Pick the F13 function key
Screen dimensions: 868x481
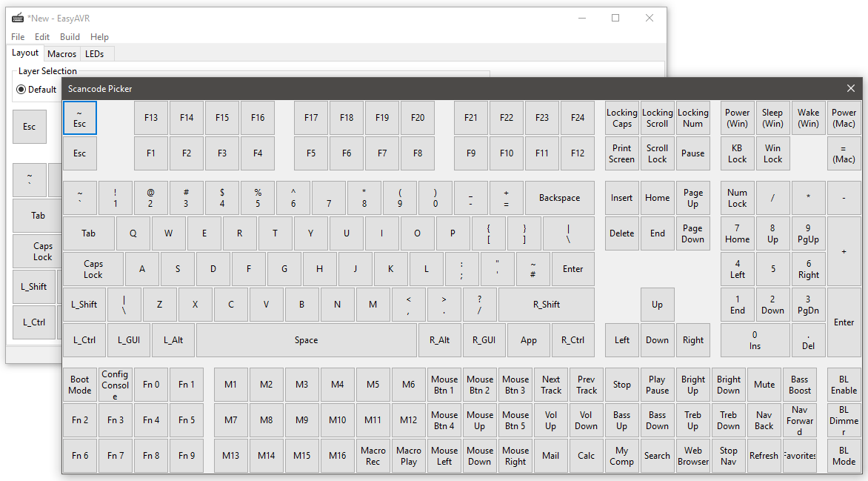[151, 118]
